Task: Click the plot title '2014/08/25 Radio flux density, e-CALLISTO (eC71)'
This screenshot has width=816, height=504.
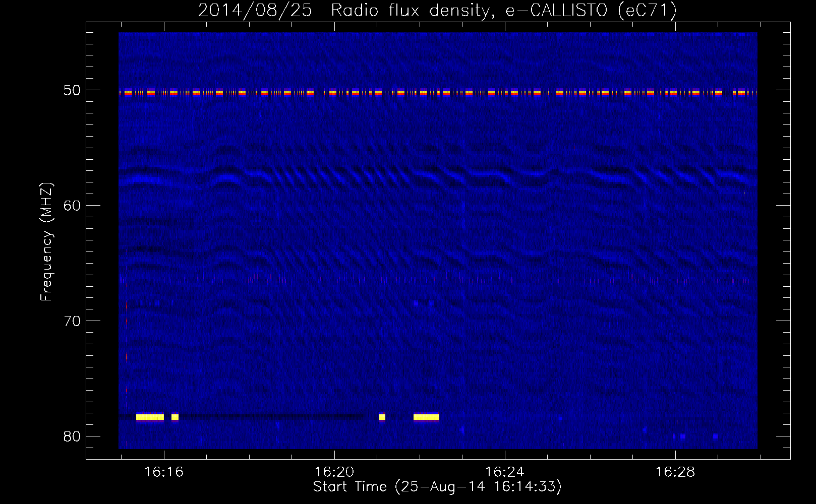Action: click(437, 10)
